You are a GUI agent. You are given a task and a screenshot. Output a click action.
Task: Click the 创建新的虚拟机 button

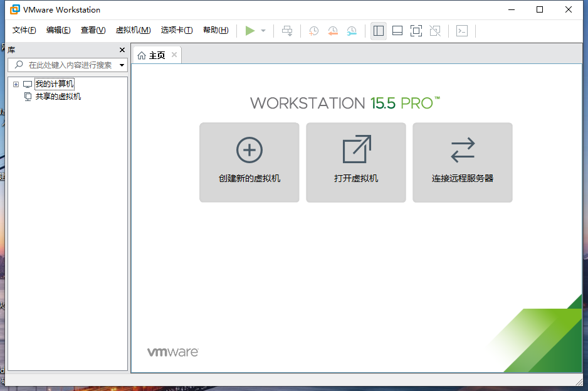click(x=249, y=163)
